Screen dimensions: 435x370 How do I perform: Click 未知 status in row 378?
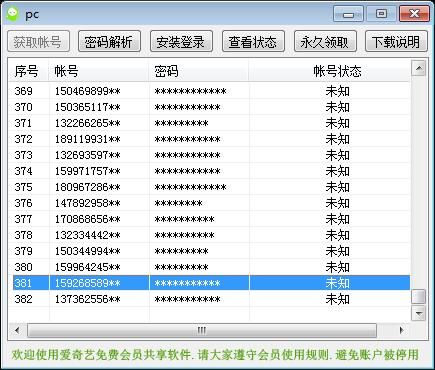tap(337, 235)
